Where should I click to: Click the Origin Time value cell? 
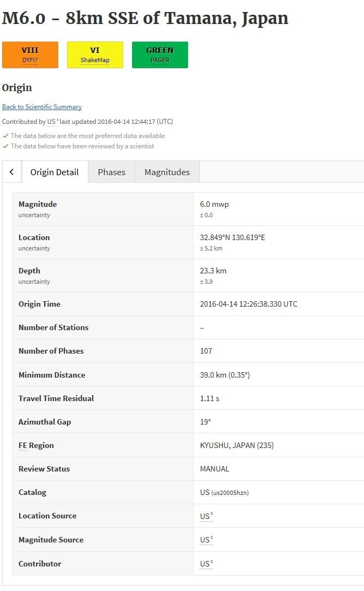pos(278,304)
